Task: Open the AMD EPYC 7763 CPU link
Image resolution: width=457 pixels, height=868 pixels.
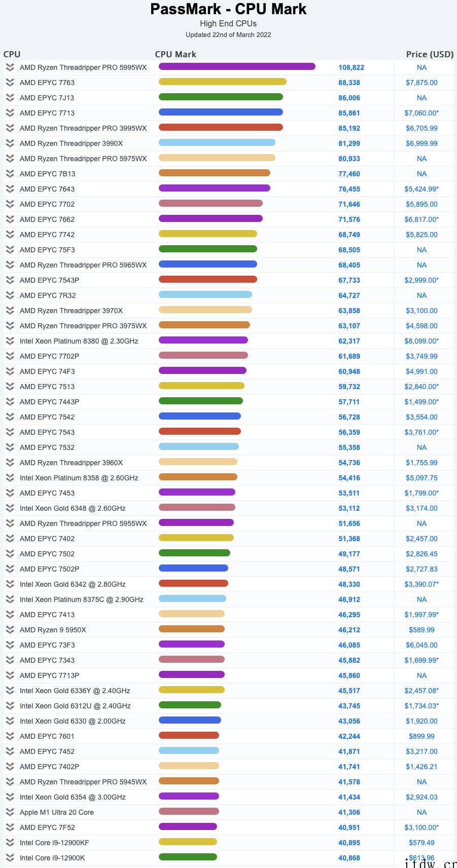Action: tap(47, 83)
